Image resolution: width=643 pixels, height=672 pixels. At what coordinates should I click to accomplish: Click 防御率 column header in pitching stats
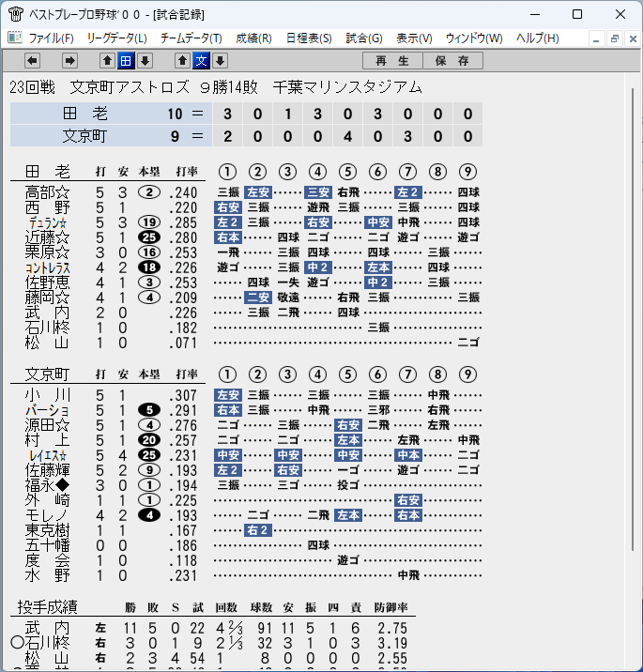(390, 607)
